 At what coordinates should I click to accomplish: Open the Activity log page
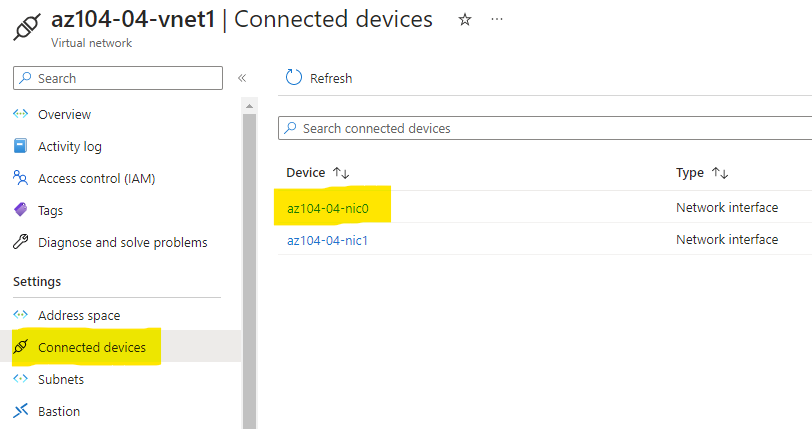pyautogui.click(x=70, y=147)
